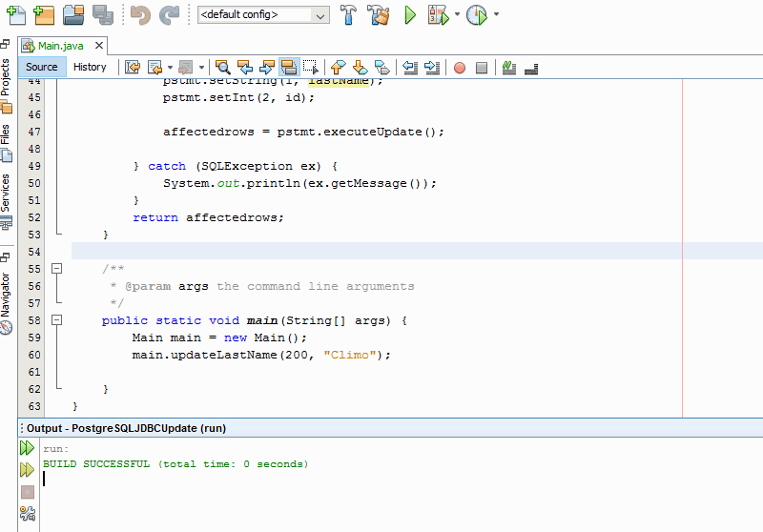Viewport: 763px width, 532px height.
Task: Click the New File icon
Action: click(x=15, y=14)
